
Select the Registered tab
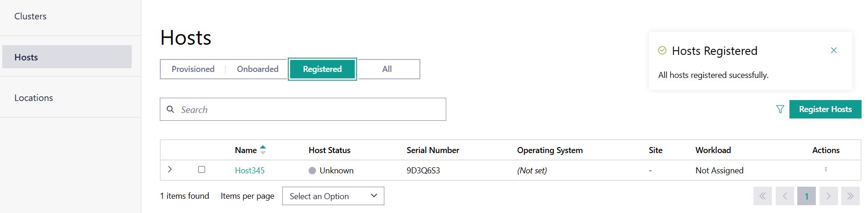[x=322, y=69]
